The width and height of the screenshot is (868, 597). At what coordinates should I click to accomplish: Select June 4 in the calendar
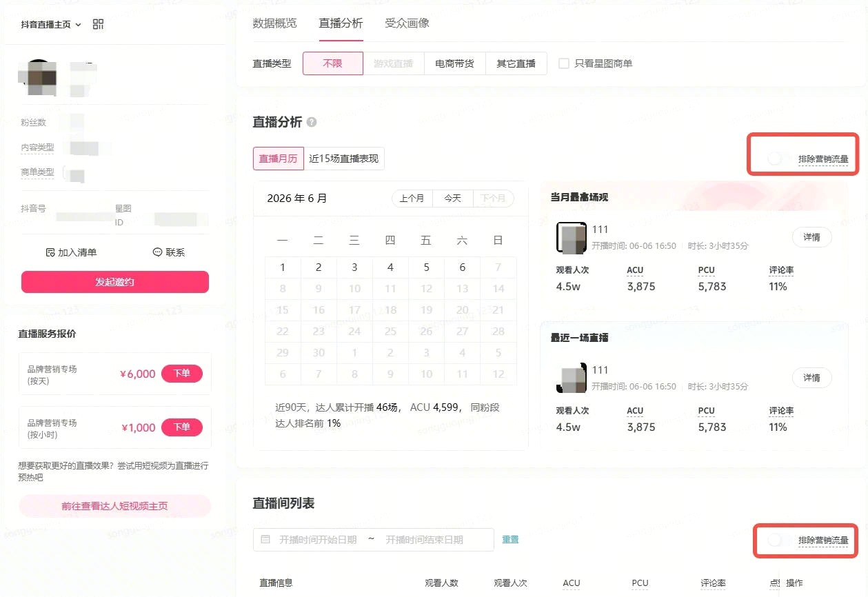(x=390, y=267)
